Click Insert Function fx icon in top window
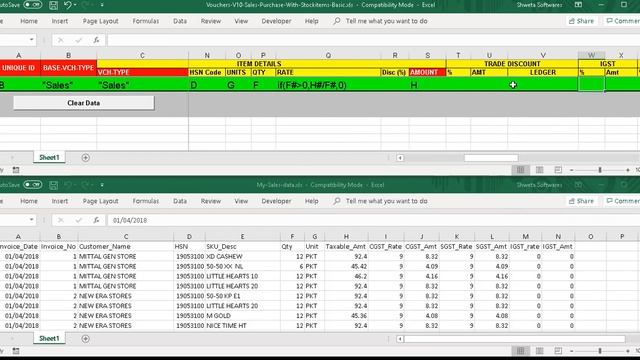 pyautogui.click(x=96, y=40)
